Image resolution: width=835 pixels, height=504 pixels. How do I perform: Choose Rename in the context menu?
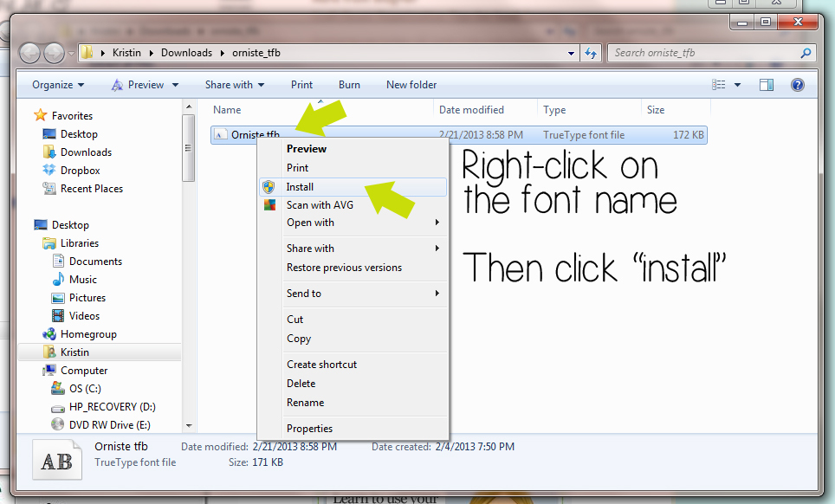tap(305, 403)
